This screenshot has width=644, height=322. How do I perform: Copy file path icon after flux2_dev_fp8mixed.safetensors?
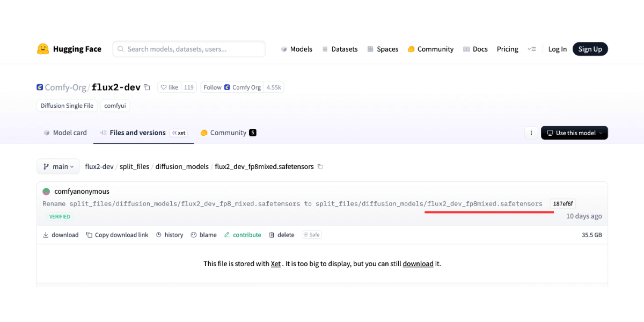320,167
